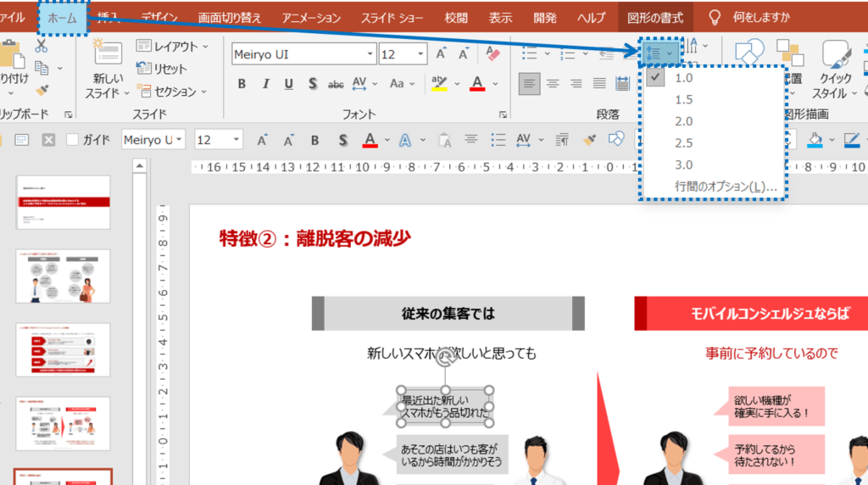Open the 画面切り替え transitions tab

pos(229,18)
